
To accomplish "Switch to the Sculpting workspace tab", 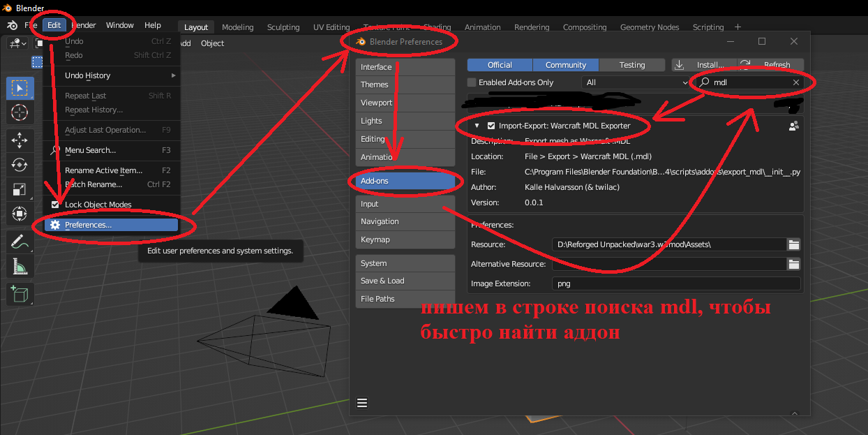I will (283, 27).
